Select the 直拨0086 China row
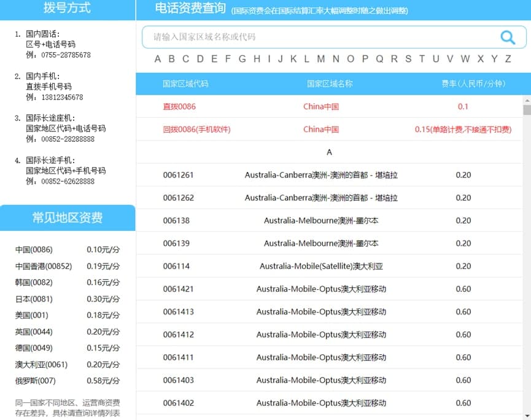Image resolution: width=531 pixels, height=420 pixels. click(x=329, y=106)
